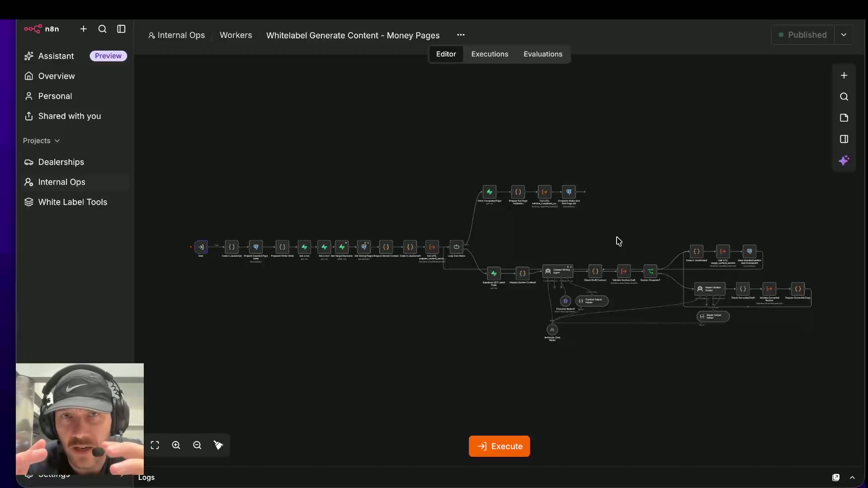Create new item with sidebar plus icon
The image size is (868, 488).
84,29
